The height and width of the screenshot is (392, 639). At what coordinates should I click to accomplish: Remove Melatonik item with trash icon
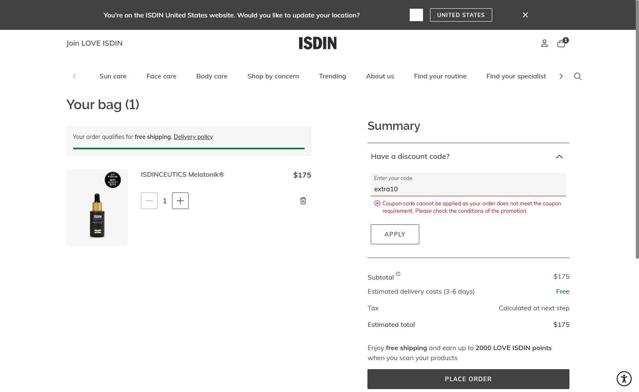pyautogui.click(x=303, y=201)
